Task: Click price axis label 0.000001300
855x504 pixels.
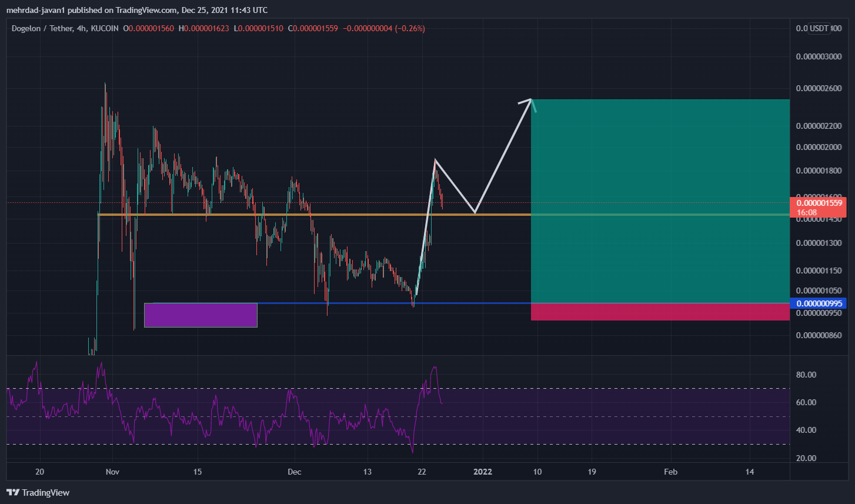Action: (819, 243)
